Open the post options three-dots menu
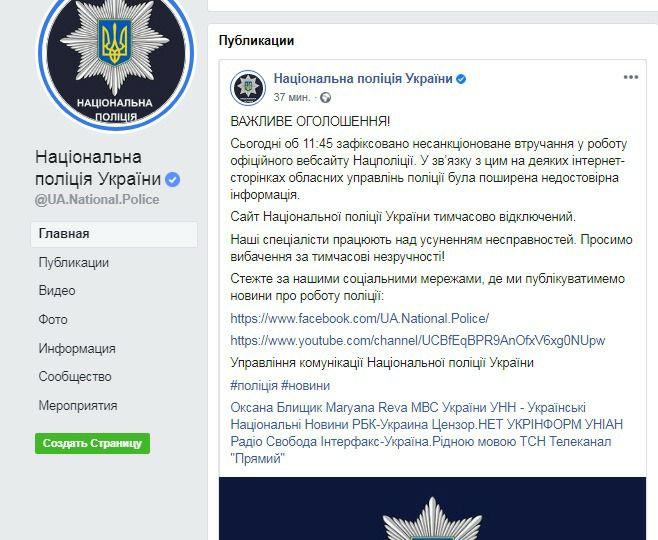The height and width of the screenshot is (540, 658). click(631, 77)
